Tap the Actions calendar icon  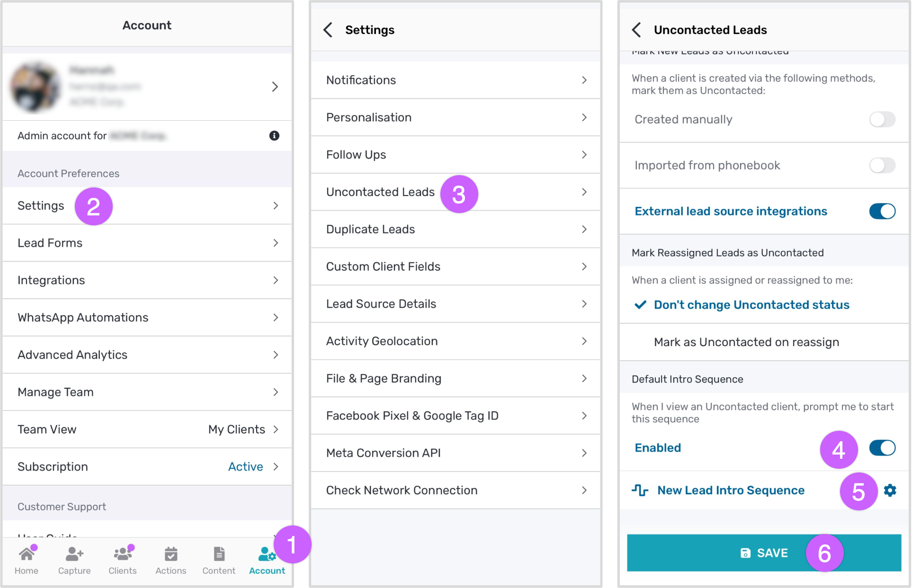pyautogui.click(x=171, y=553)
